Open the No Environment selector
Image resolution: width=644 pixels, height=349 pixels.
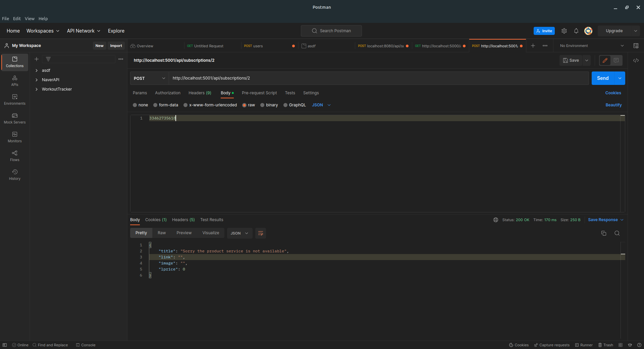pos(591,46)
